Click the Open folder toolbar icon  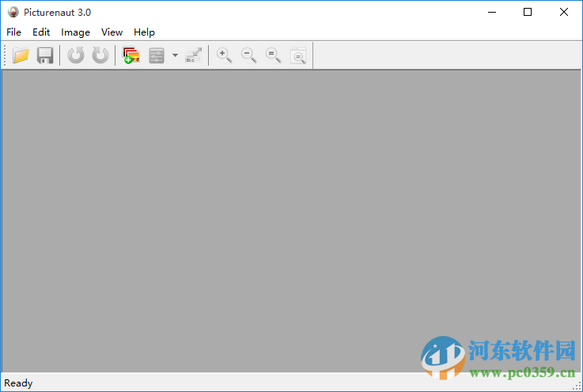coord(21,55)
